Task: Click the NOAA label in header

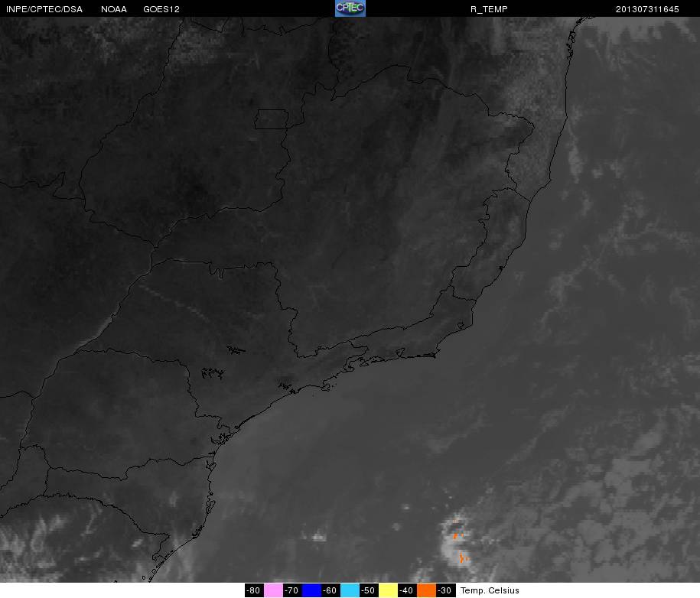Action: pos(114,9)
